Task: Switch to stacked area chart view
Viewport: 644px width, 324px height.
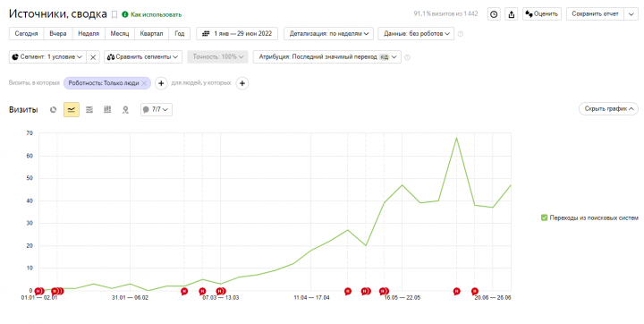Action: click(x=89, y=110)
